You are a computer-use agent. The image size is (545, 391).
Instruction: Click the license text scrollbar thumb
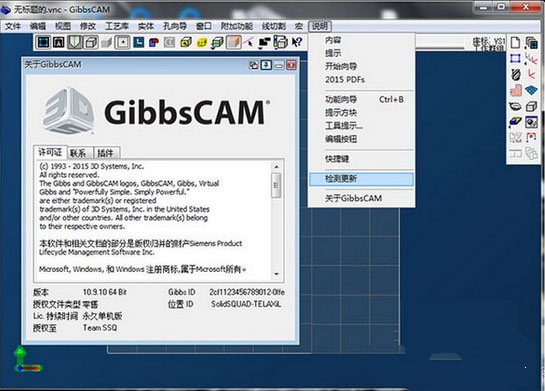click(x=276, y=185)
